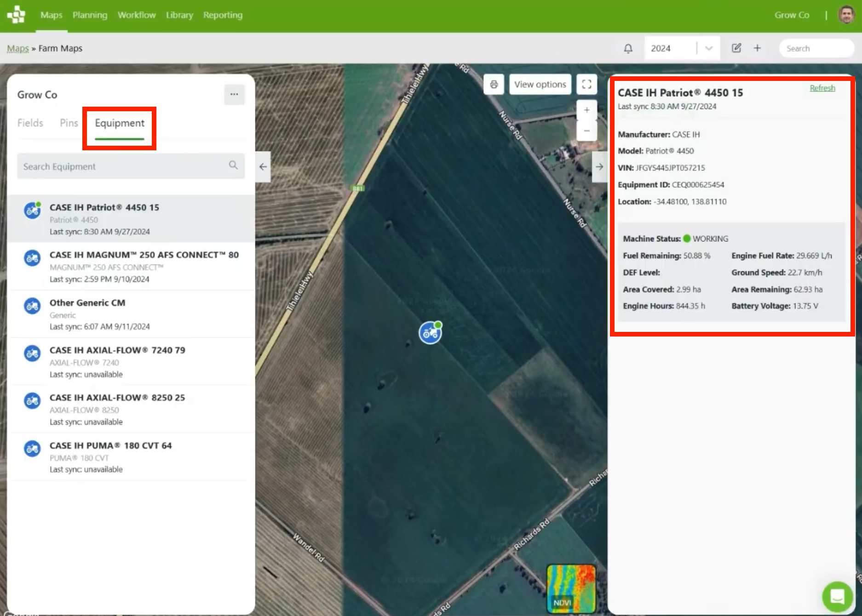Click the Other Generic CM tractor icon
This screenshot has height=616, width=862.
[32, 306]
